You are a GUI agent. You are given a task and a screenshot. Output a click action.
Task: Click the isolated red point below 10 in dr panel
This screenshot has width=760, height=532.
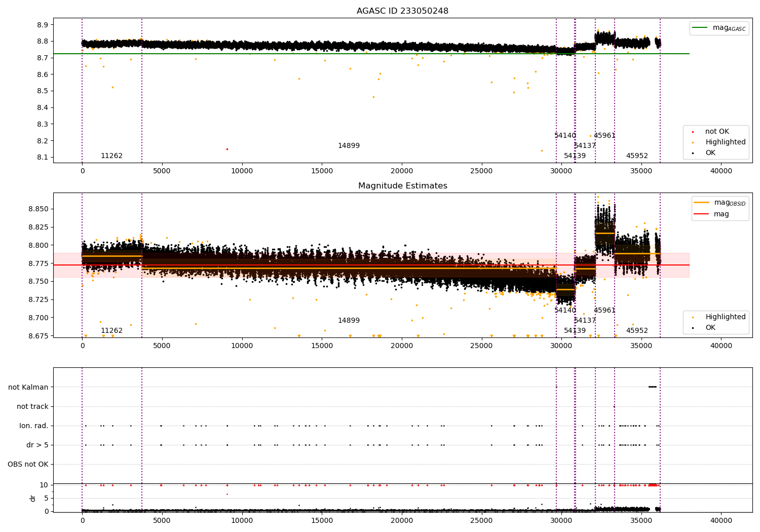click(x=227, y=494)
